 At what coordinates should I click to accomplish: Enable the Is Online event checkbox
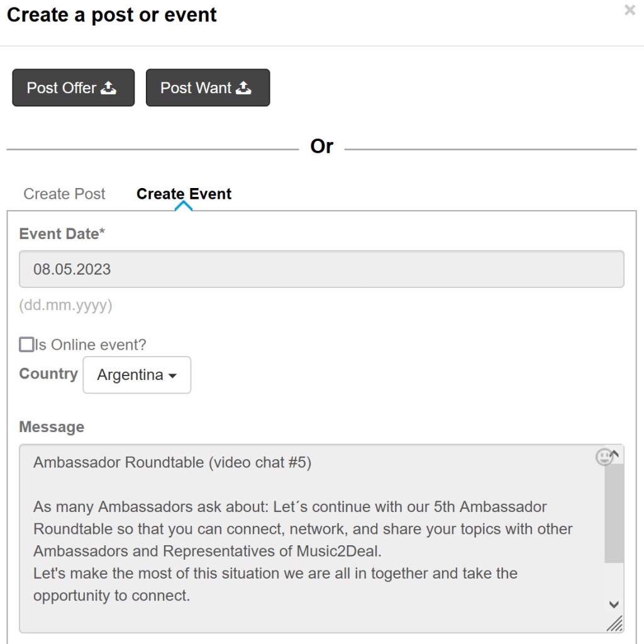[x=26, y=345]
